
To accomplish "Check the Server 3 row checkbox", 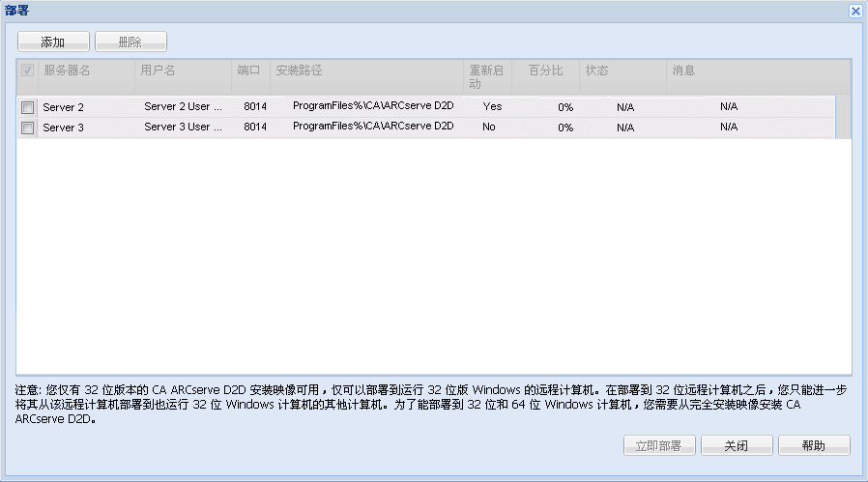I will 28,128.
